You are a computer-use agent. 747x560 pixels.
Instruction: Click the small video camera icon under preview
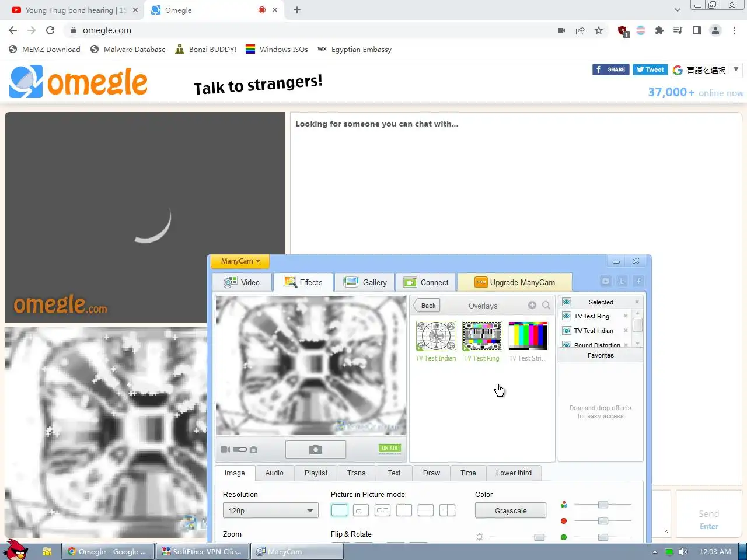click(225, 450)
